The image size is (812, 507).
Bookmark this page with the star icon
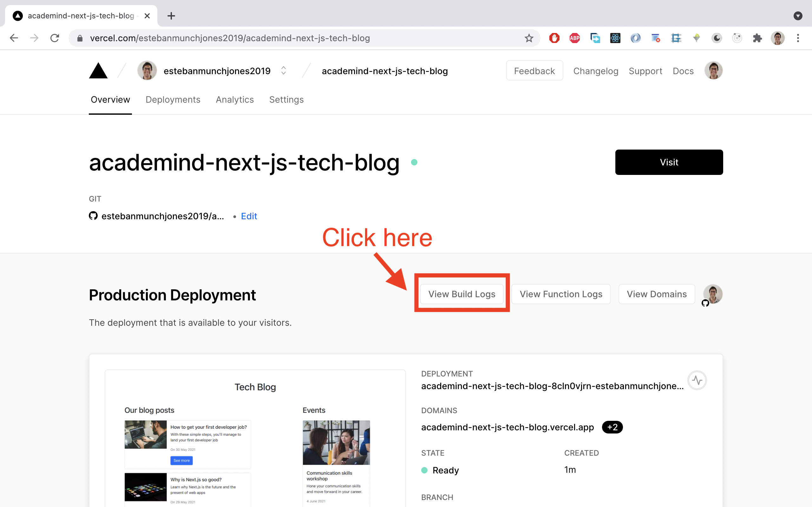click(x=529, y=38)
